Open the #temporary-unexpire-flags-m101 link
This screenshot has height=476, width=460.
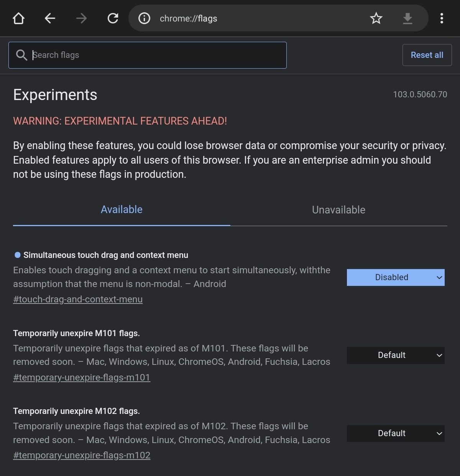(82, 378)
